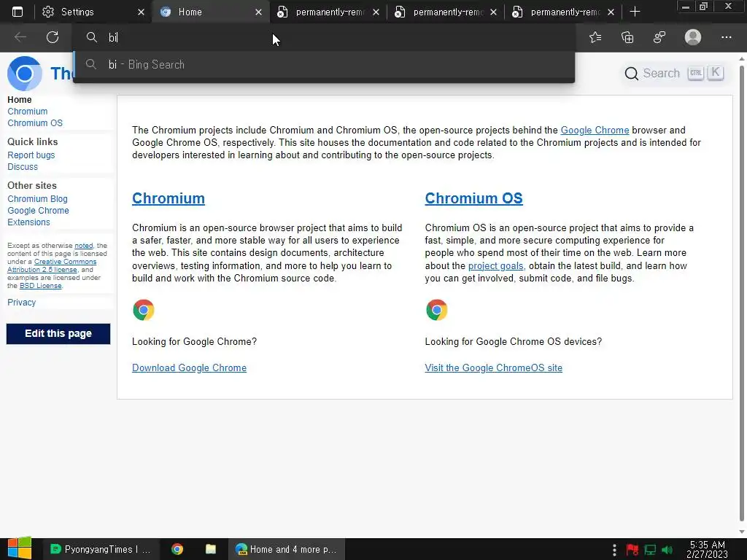The width and height of the screenshot is (747, 560).
Task: Switch to the second permanently-rem tab
Action: [446, 12]
